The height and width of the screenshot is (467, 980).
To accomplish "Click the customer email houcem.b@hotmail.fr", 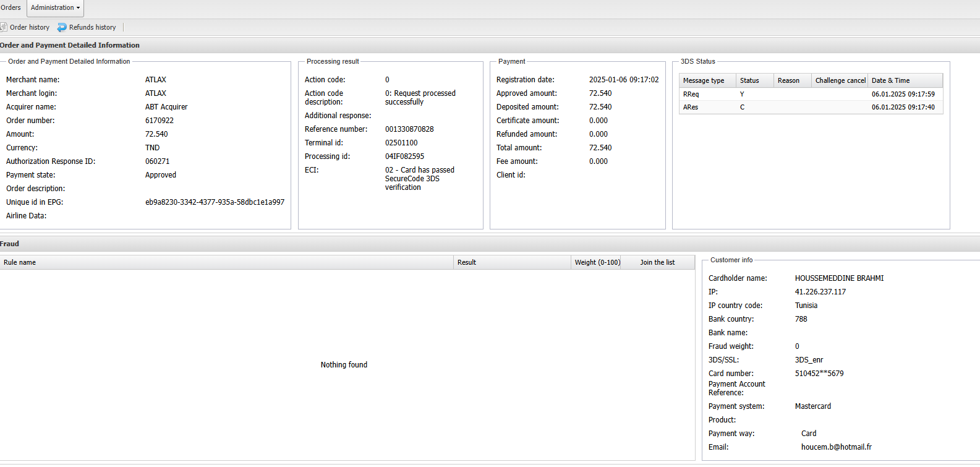I will pyautogui.click(x=836, y=447).
